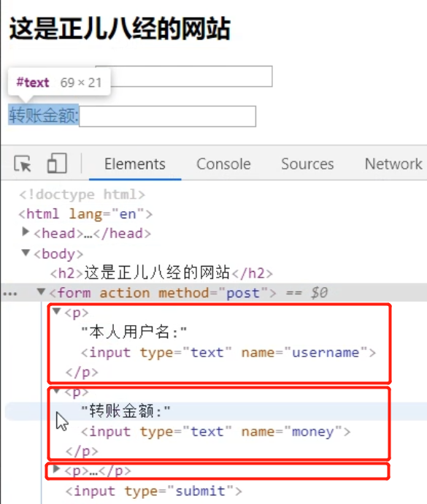Select the username input element line

(x=228, y=353)
